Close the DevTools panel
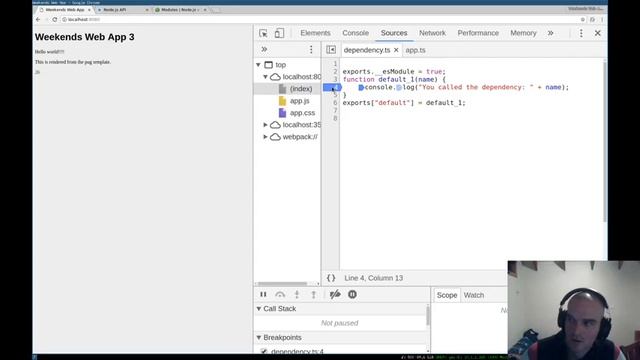 point(598,33)
